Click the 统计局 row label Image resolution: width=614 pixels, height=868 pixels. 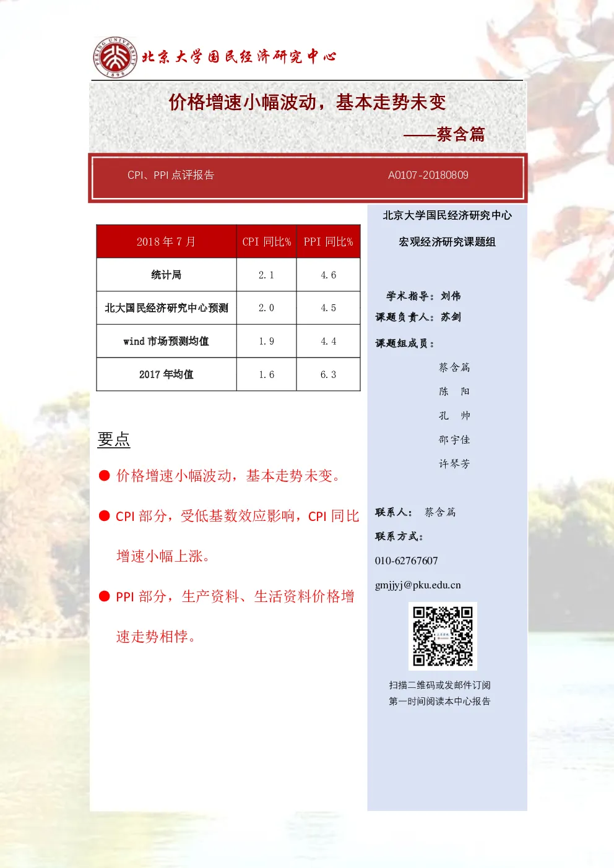point(166,275)
